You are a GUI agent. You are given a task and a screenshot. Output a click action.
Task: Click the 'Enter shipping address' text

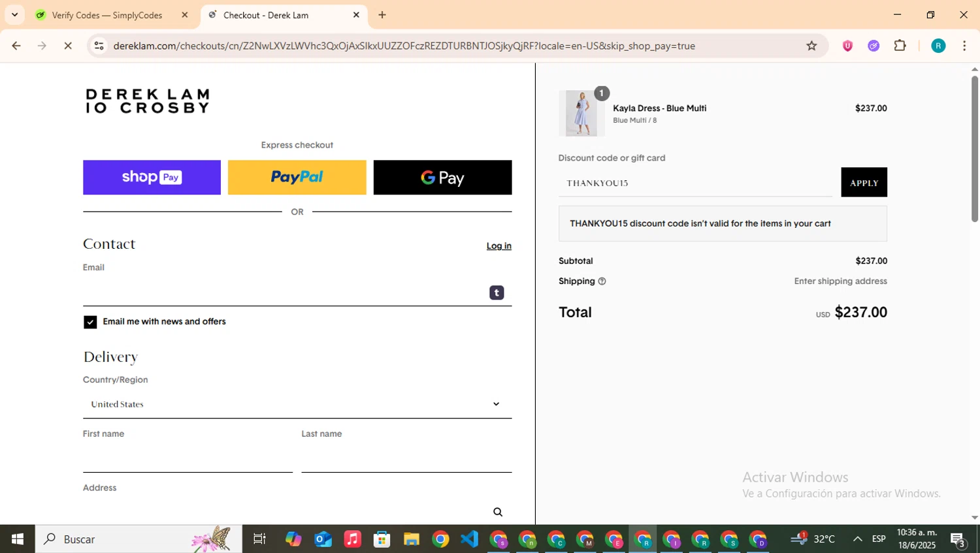click(x=841, y=281)
